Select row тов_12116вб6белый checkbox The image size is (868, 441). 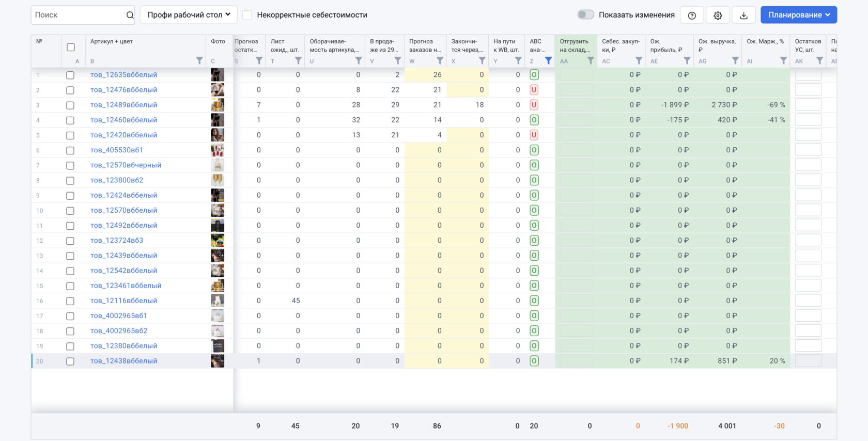point(70,301)
